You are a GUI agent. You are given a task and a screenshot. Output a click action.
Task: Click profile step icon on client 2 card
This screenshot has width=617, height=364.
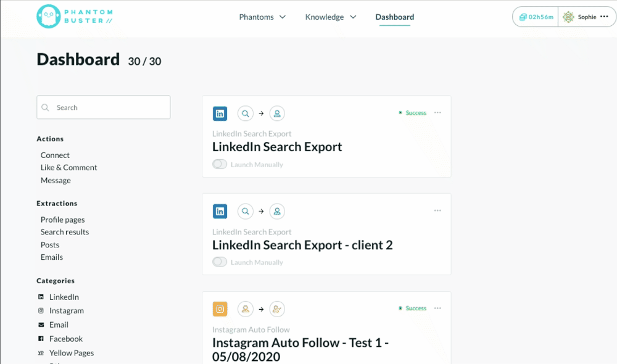(277, 212)
